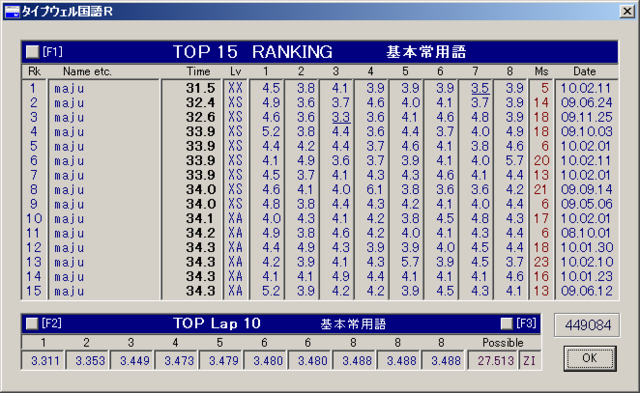Click top lap value 3.311

(45, 361)
